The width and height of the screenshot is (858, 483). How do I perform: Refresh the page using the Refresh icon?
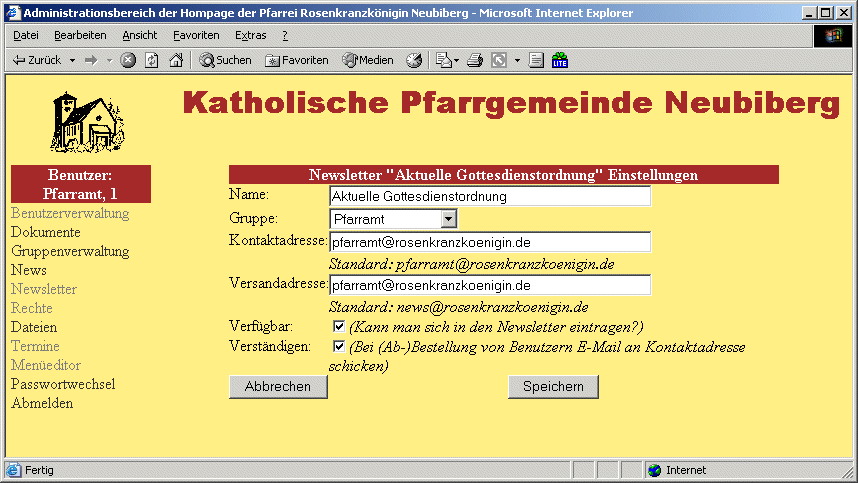152,60
